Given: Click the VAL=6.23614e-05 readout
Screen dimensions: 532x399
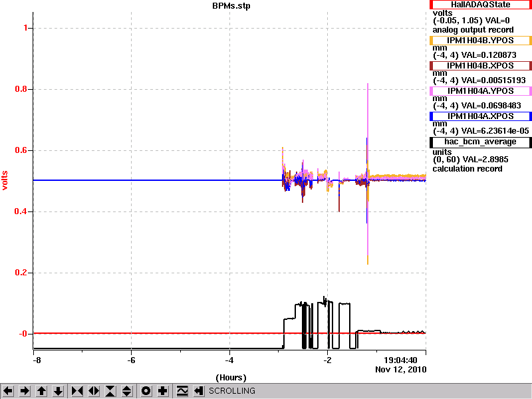Looking at the screenshot, I should (495, 131).
